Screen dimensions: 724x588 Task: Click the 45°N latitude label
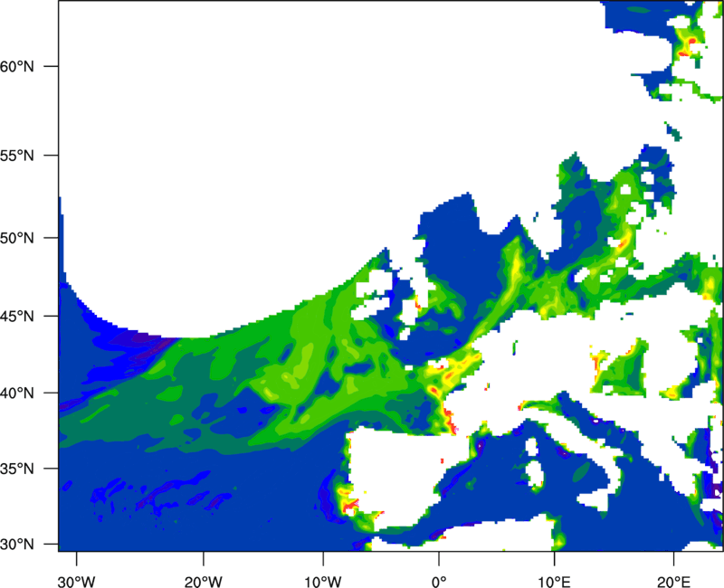click(17, 317)
